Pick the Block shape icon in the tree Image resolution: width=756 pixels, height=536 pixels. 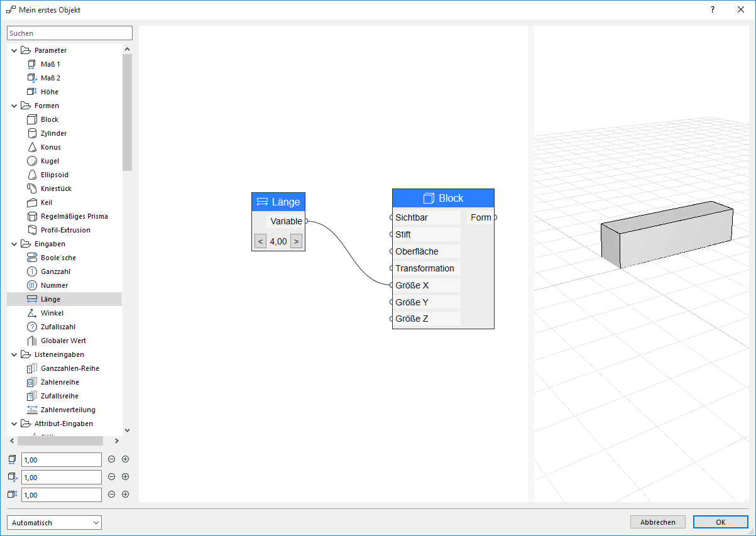33,119
